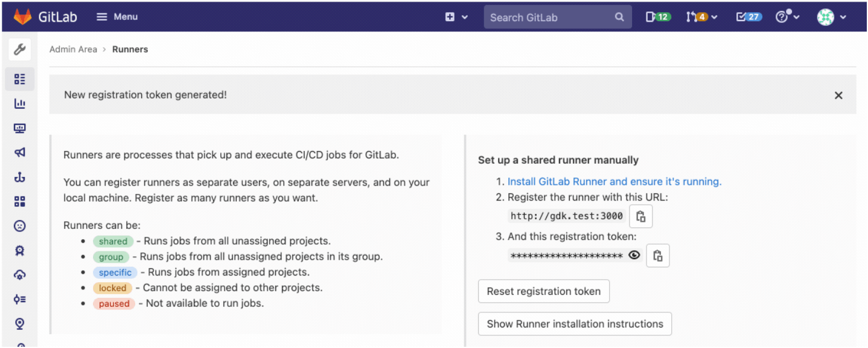Copy the runner registration token
The image size is (868, 348).
click(657, 255)
